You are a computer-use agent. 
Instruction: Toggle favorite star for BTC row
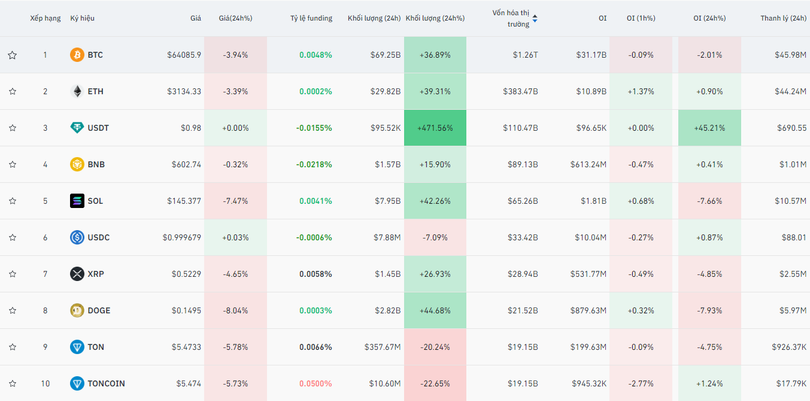13,55
